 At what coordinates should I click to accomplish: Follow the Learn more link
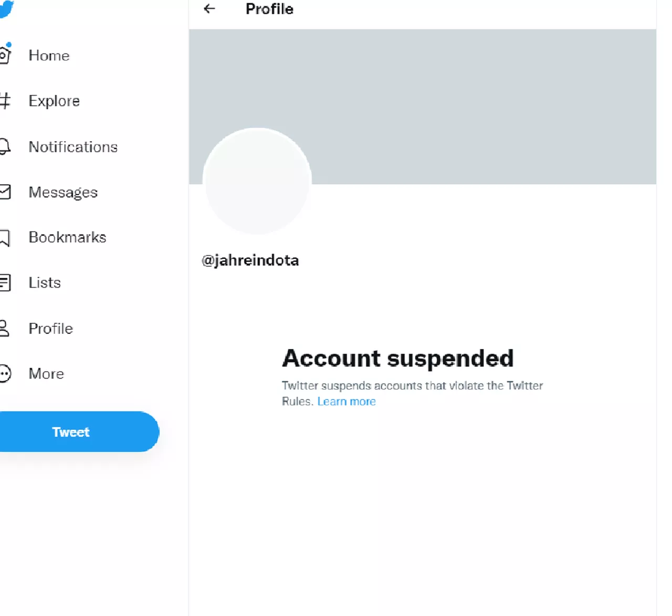346,401
